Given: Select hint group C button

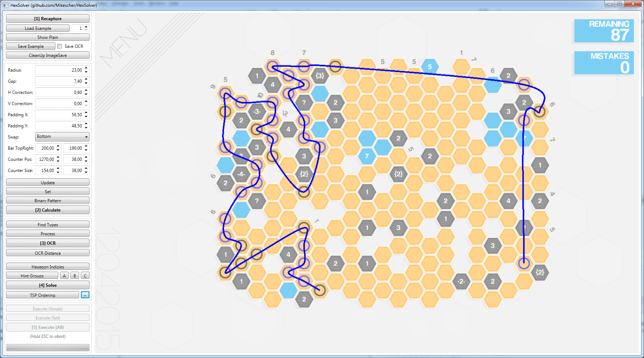Looking at the screenshot, I should click(x=85, y=276).
